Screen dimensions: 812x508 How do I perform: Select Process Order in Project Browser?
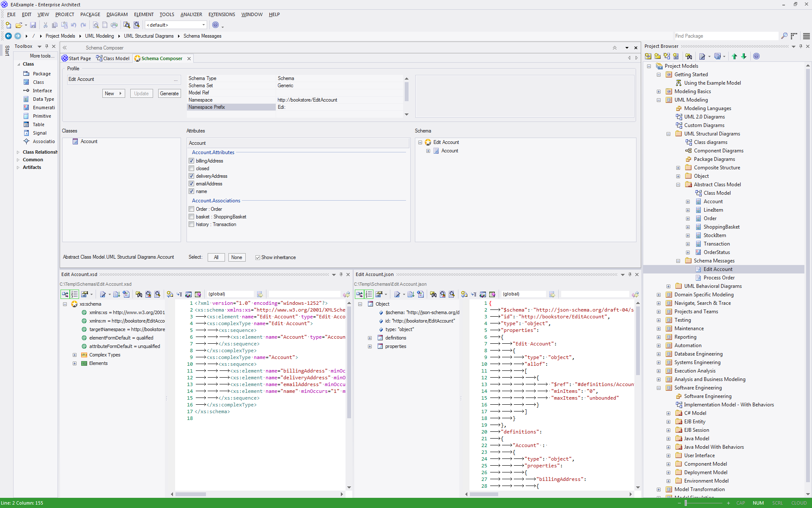point(719,278)
